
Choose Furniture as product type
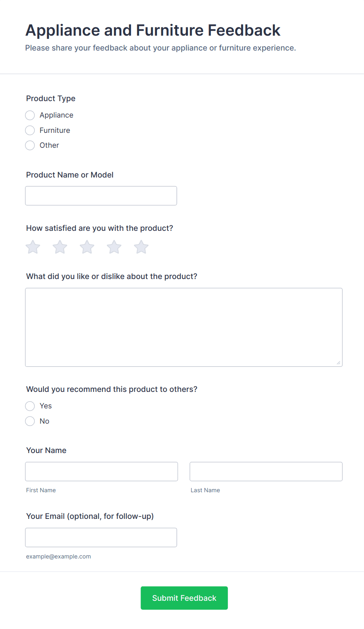(x=30, y=130)
